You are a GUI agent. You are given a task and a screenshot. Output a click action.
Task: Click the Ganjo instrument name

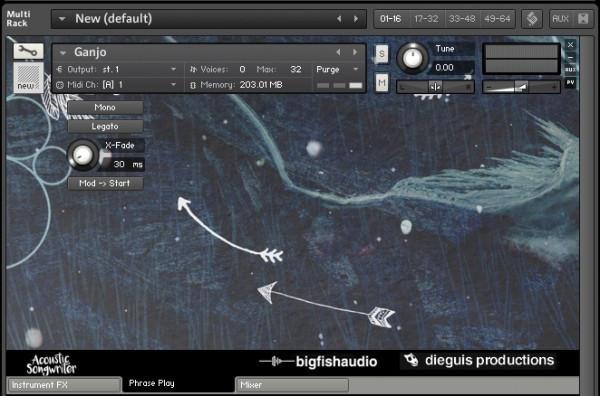point(90,52)
